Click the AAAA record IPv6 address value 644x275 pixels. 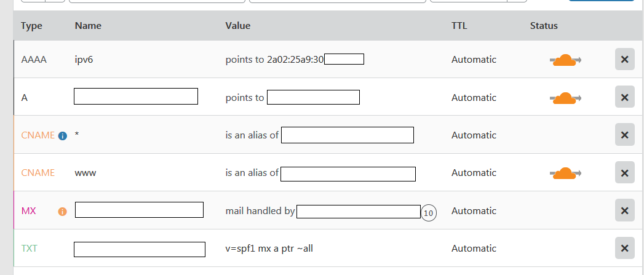(x=294, y=60)
